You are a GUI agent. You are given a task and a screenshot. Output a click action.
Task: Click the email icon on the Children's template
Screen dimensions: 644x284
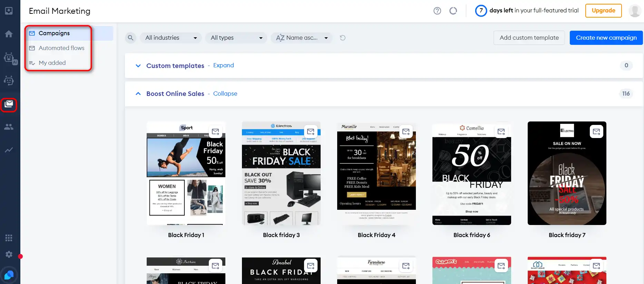click(501, 266)
